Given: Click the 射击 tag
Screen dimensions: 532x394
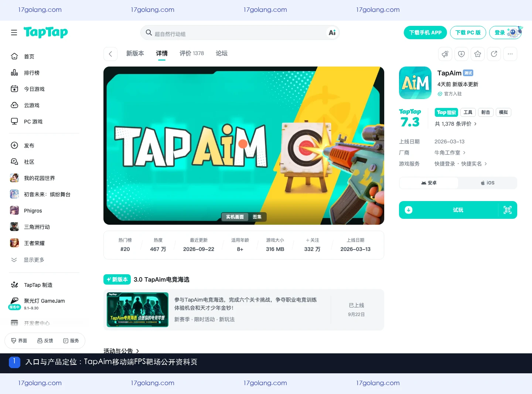Looking at the screenshot, I should 486,112.
